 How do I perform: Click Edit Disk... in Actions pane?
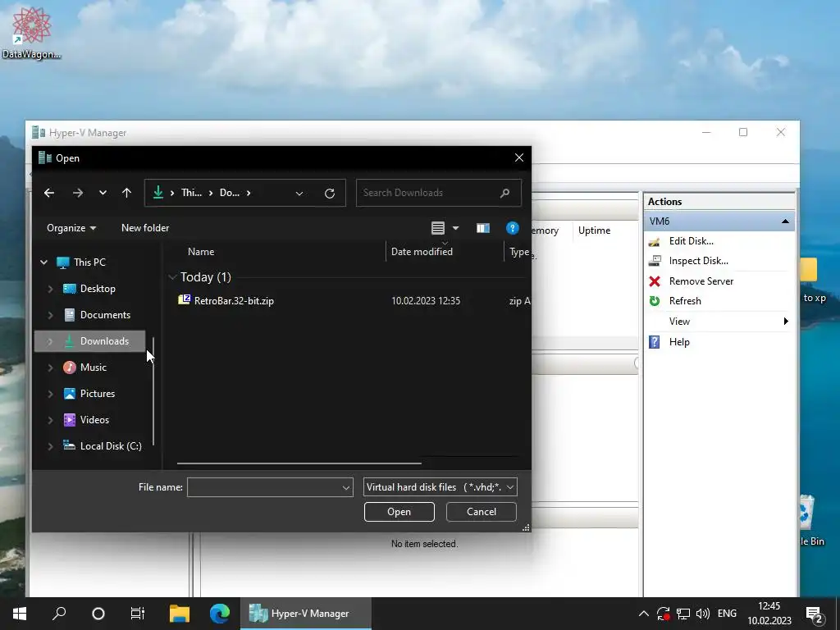point(691,241)
